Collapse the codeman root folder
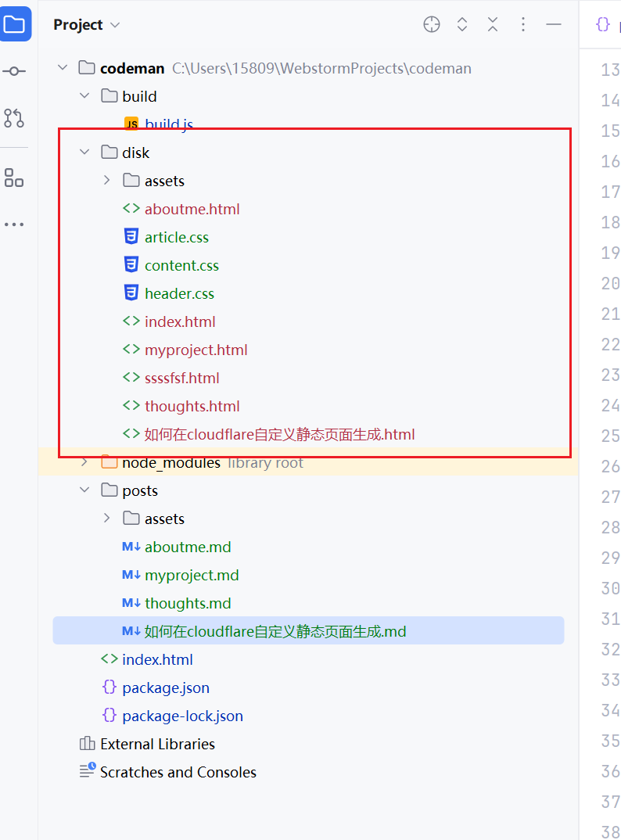Viewport: 621px width, 840px height. 63,68
